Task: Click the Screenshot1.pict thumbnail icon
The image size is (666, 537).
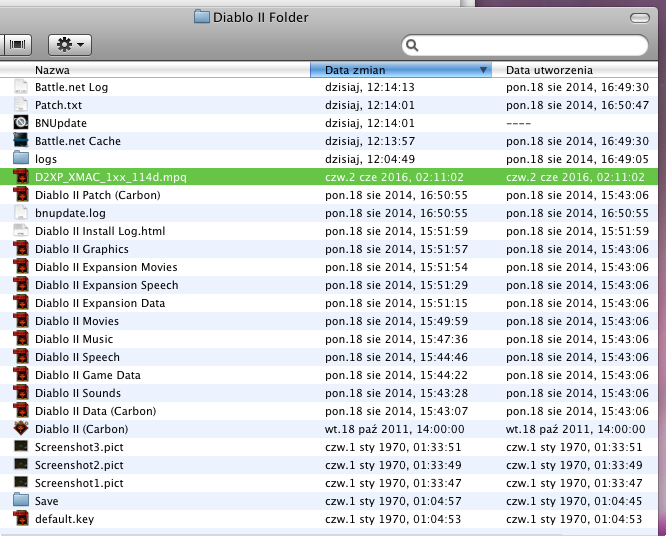Action: click(x=21, y=483)
